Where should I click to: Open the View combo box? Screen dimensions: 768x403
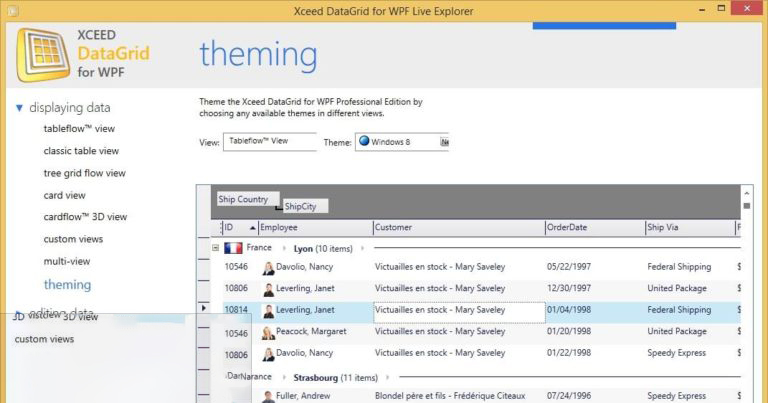tap(270, 142)
